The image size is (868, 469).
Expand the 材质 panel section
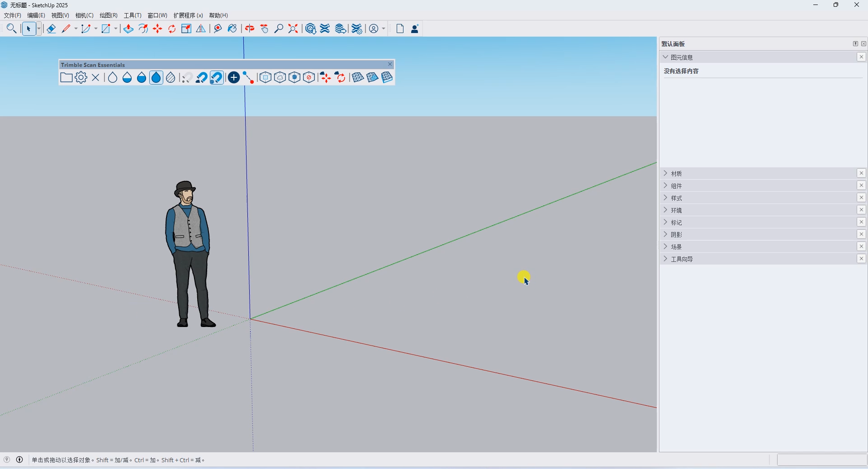(x=665, y=173)
